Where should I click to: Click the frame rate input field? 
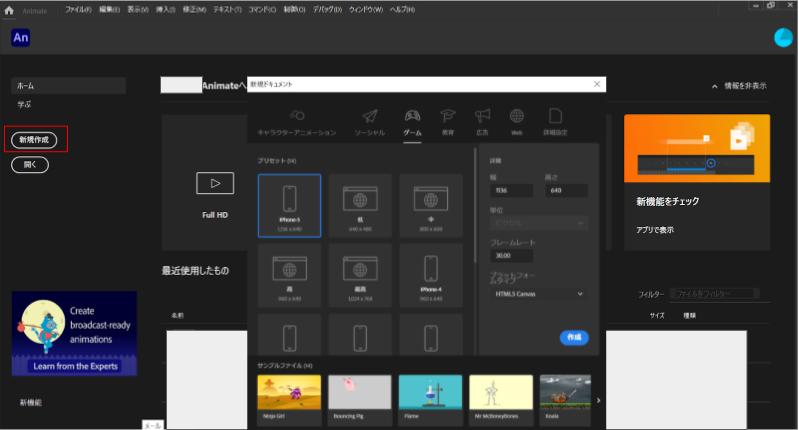[512, 256]
